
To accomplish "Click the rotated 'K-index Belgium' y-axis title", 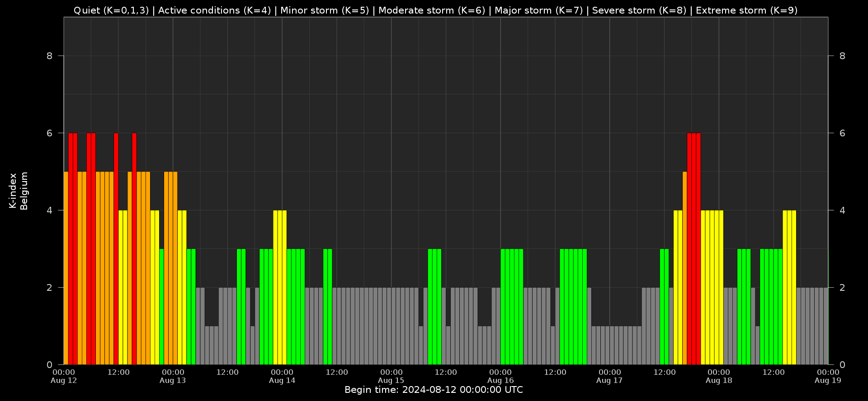I will pos(19,191).
